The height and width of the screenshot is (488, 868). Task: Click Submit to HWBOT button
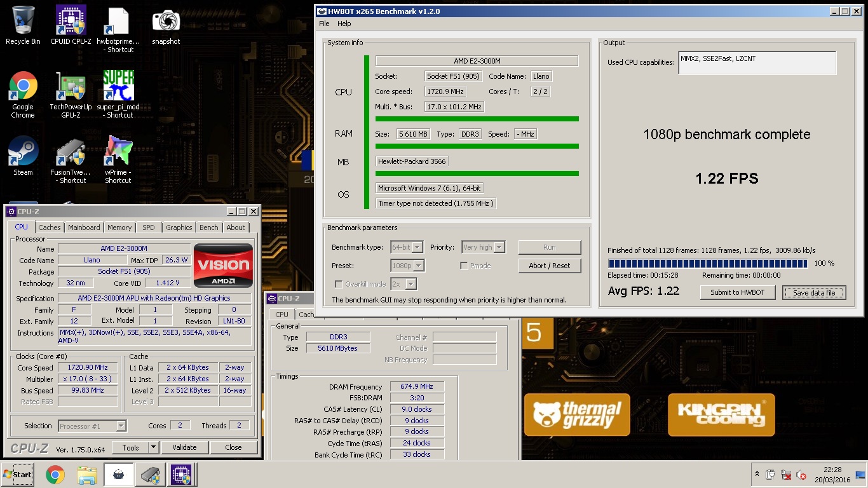click(x=737, y=292)
